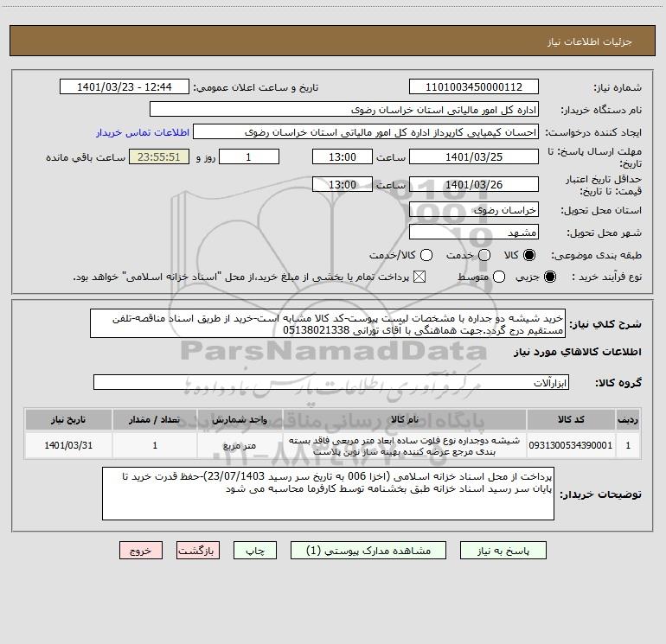Click price validity date 1401/03/26 field
The width and height of the screenshot is (666, 644).
point(474,184)
